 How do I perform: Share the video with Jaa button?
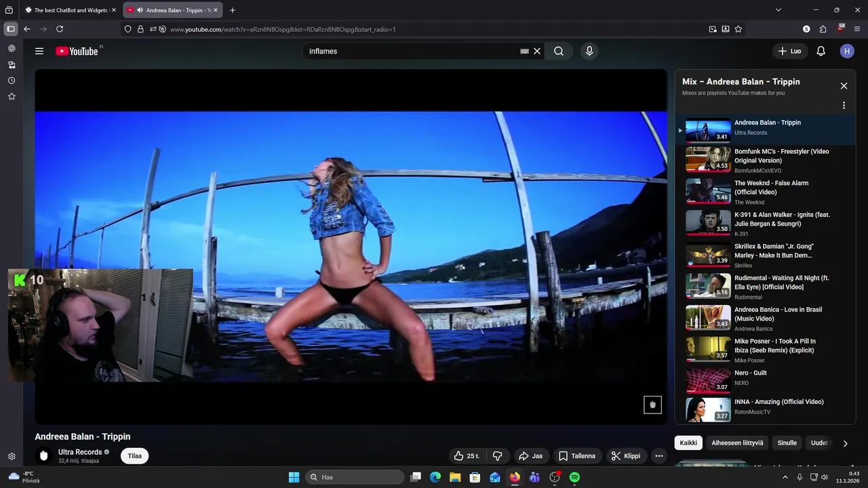[x=530, y=456]
